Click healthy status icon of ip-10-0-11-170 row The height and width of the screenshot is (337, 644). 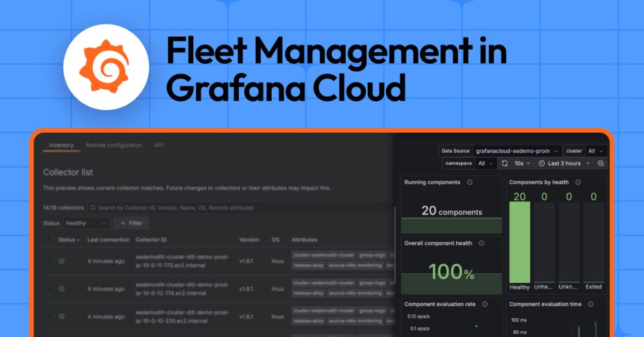(x=62, y=261)
